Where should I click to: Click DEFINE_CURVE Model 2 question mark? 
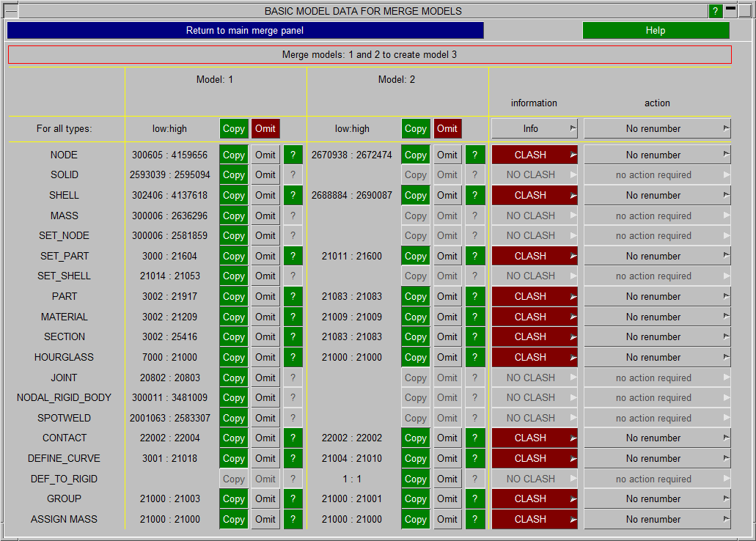pos(475,459)
